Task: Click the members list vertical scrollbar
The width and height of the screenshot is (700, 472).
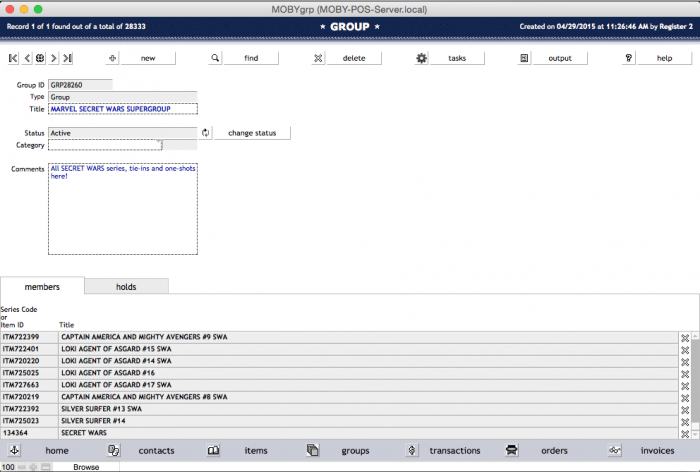Action: 696,385
